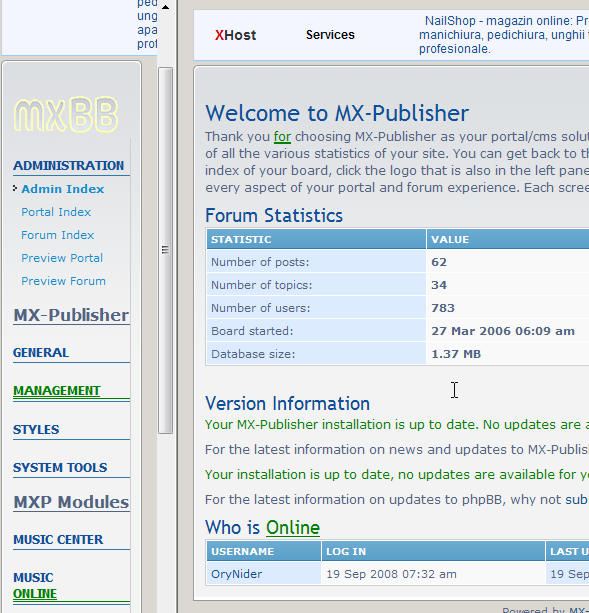Click the 'Number of users:' row label
589x613 pixels.
coord(260,308)
